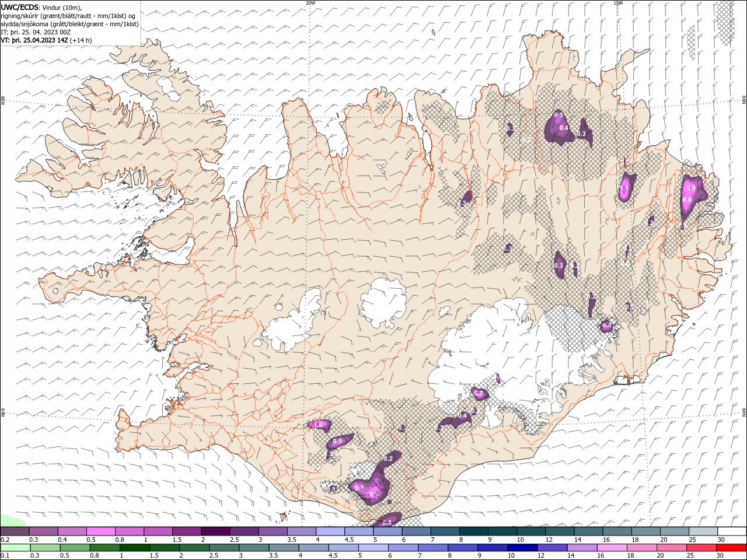Click the bright red 30 swatch in rain legend
The image size is (747, 560).
pos(732,548)
